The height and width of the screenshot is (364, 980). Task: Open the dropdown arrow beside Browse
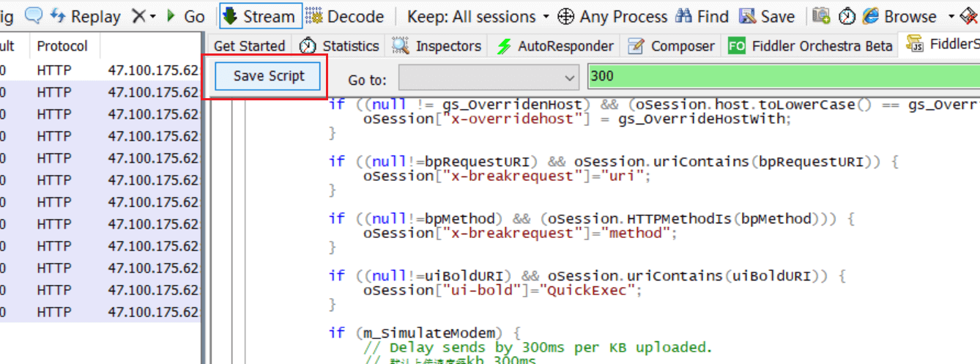coord(951,16)
